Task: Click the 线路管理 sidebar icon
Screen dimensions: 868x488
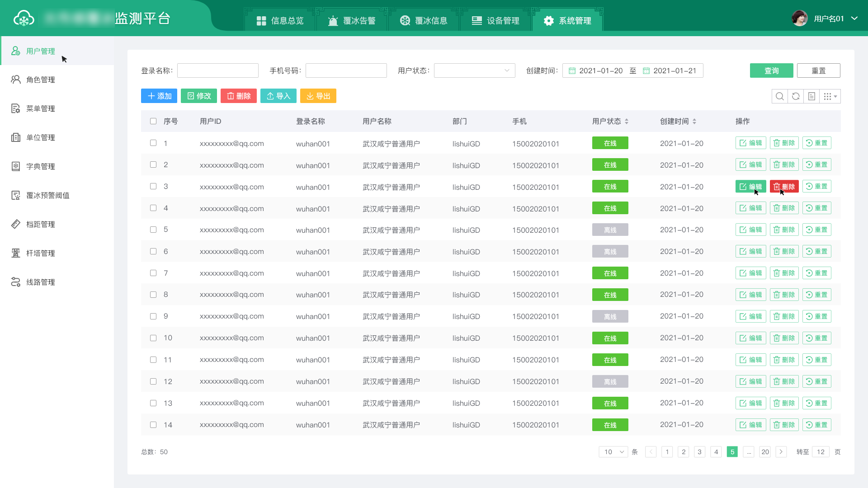Action: pos(16,282)
